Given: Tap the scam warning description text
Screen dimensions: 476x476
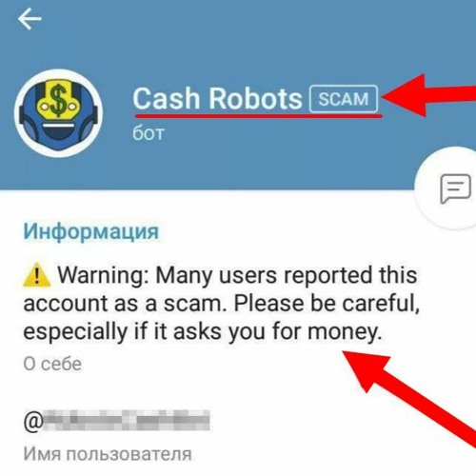Looking at the screenshot, I should [x=222, y=304].
